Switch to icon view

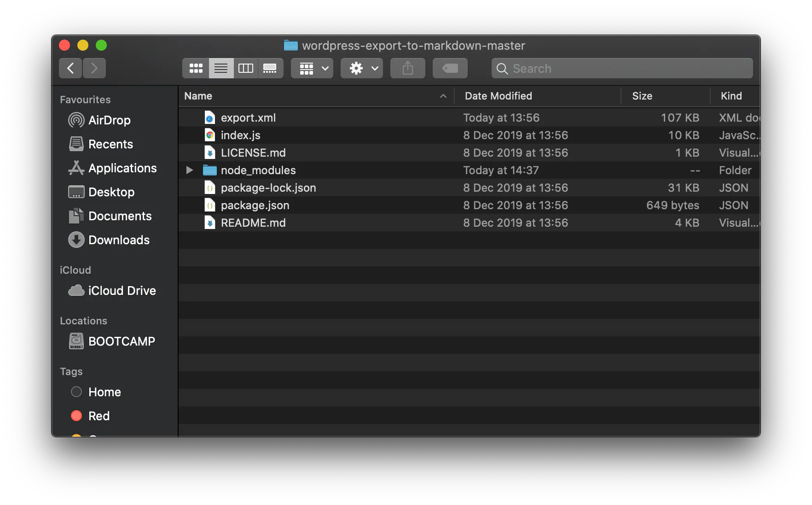coord(196,68)
